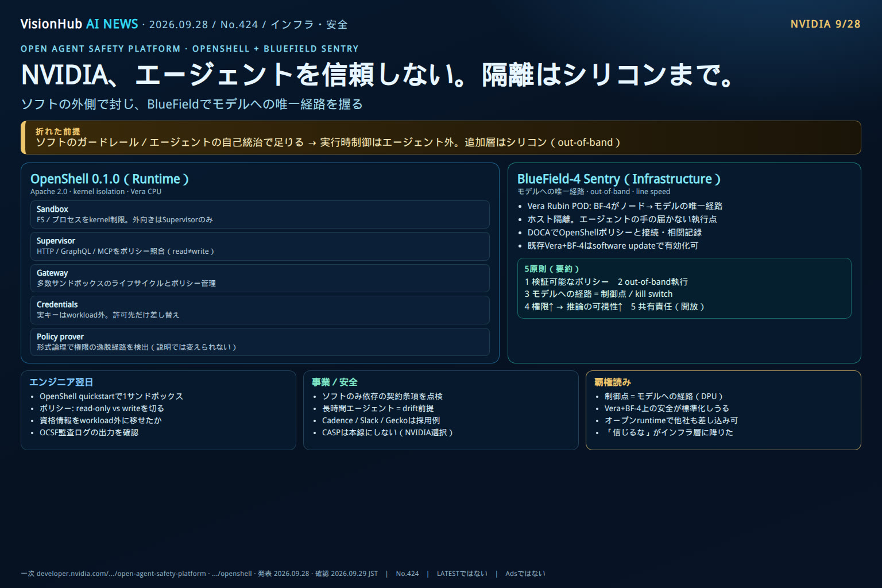This screenshot has height=588, width=882.
Task: Click the HTTP / GraphQL / MCP description
Action: click(125, 252)
